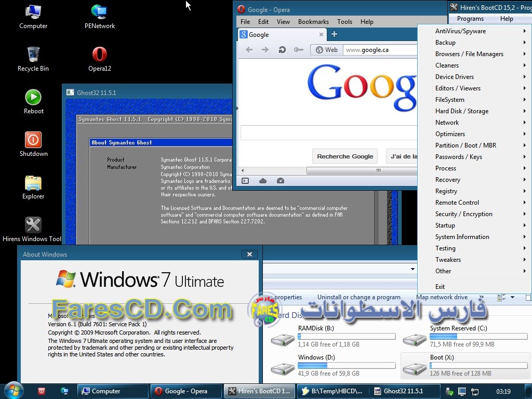Click Map network drive in Explorer
532x399 pixels.
point(442,297)
